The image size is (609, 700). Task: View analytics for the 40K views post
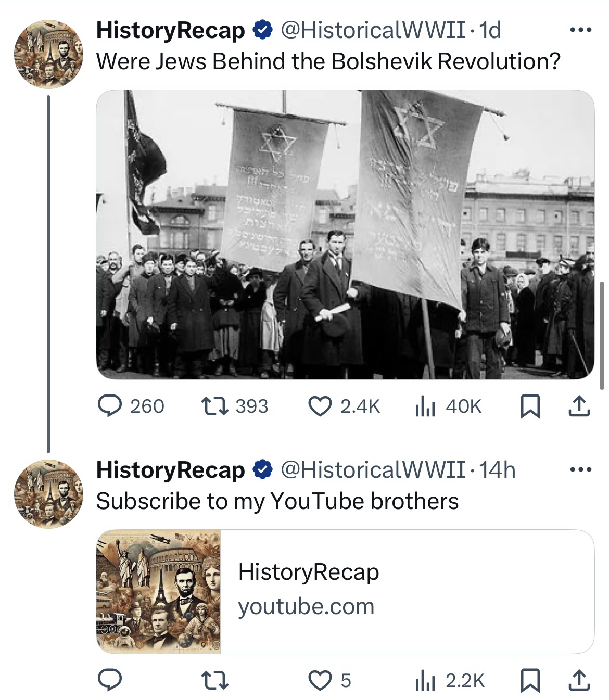(x=448, y=406)
